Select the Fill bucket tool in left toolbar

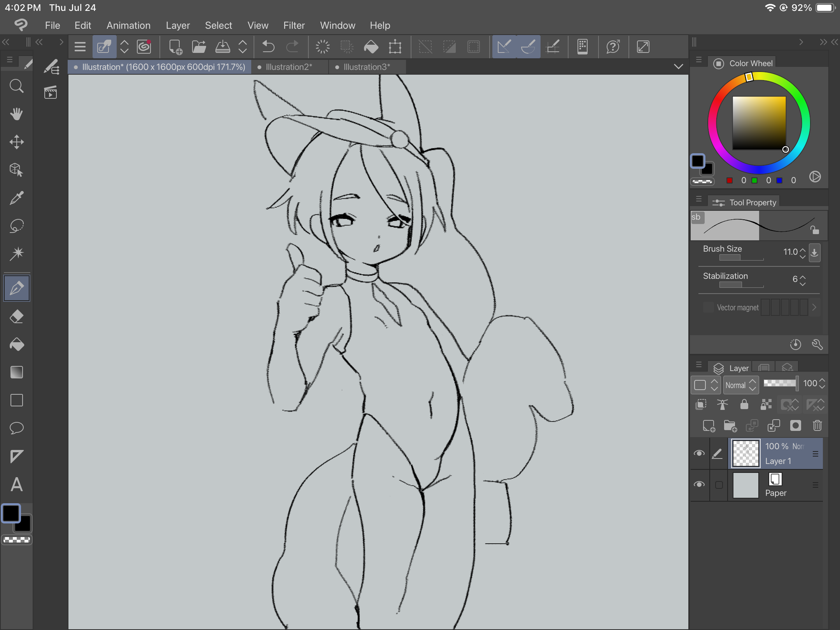point(16,345)
